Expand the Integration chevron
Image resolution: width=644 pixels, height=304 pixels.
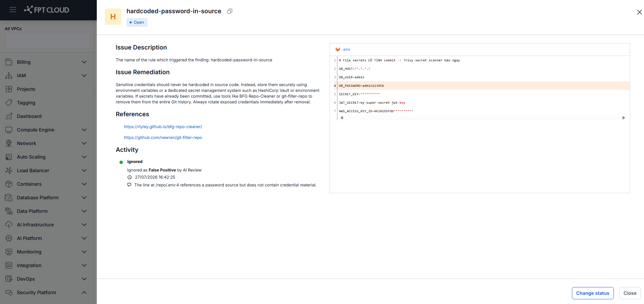point(84,265)
